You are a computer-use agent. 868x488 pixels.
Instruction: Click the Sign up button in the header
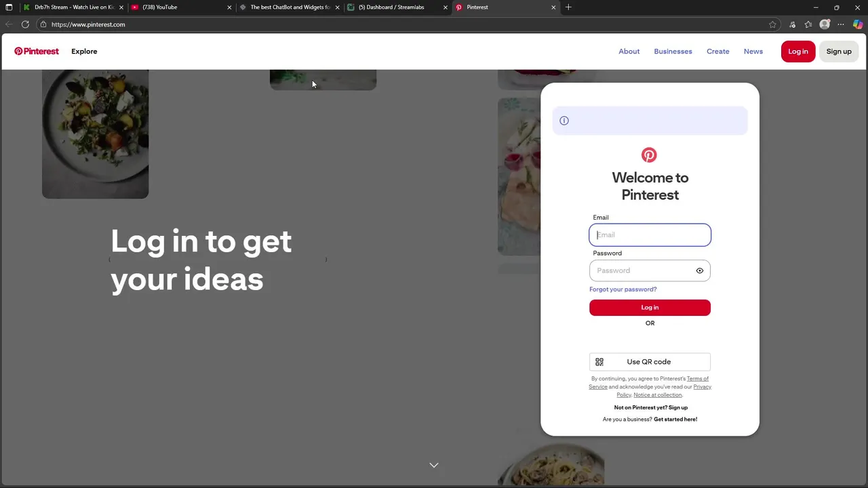point(839,52)
